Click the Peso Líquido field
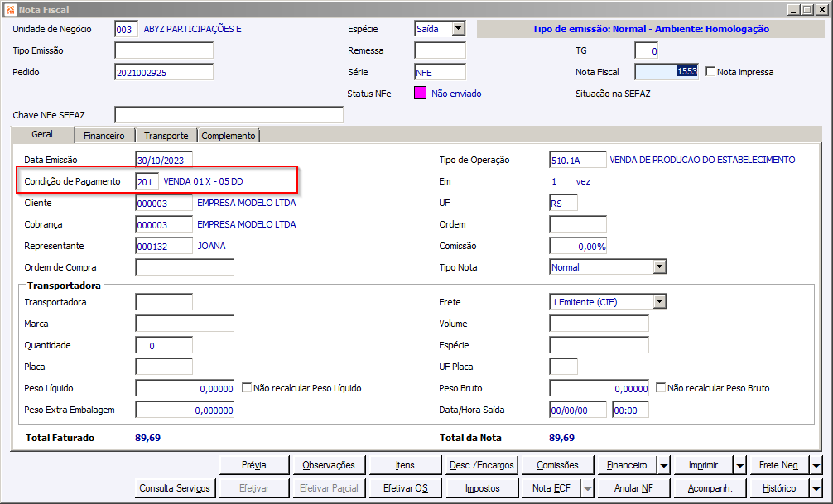The width and height of the screenshot is (833, 504). [185, 388]
